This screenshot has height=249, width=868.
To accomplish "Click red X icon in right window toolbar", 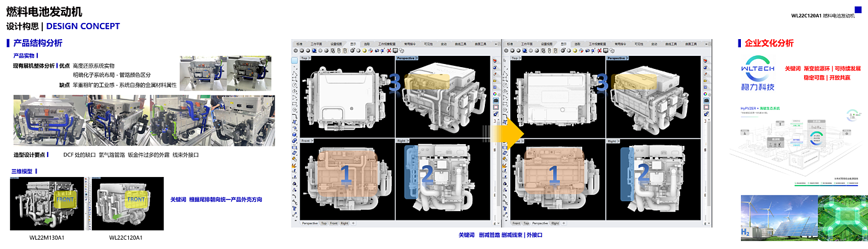I will coord(600,51).
